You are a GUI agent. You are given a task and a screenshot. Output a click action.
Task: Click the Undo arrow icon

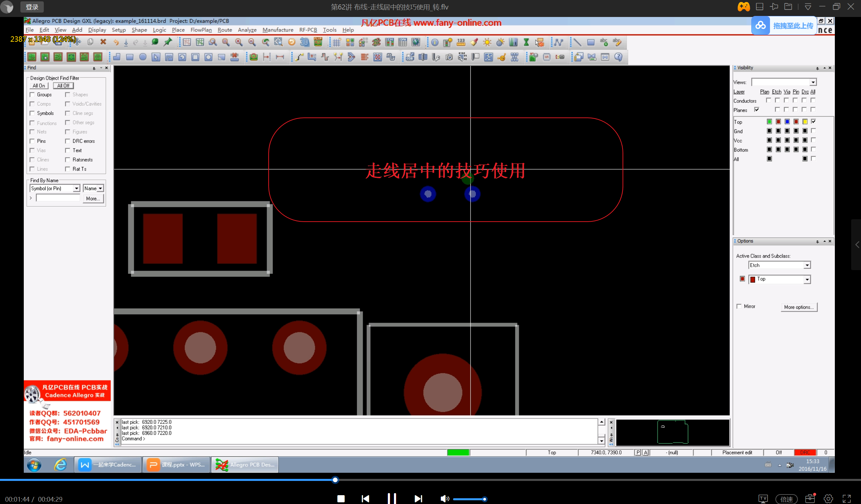tap(116, 42)
